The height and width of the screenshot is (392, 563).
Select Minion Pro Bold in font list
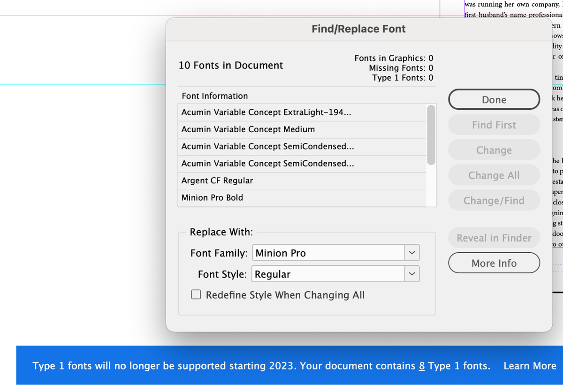302,197
